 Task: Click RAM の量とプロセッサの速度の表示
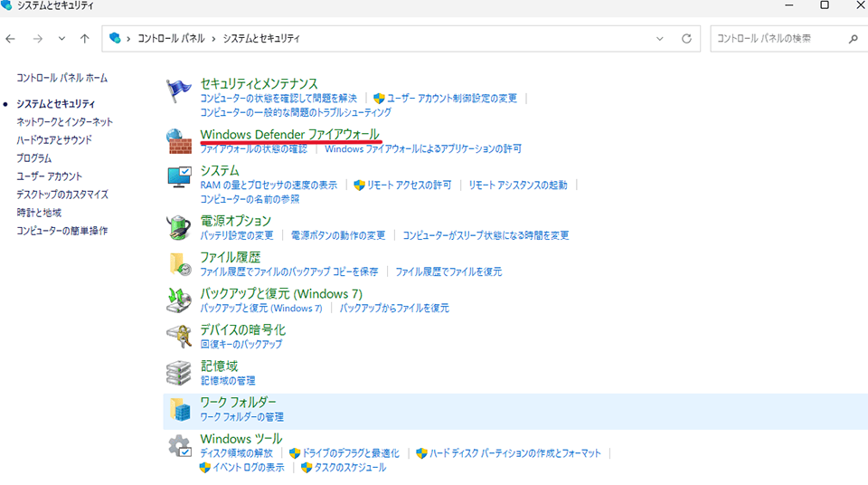pyautogui.click(x=269, y=185)
